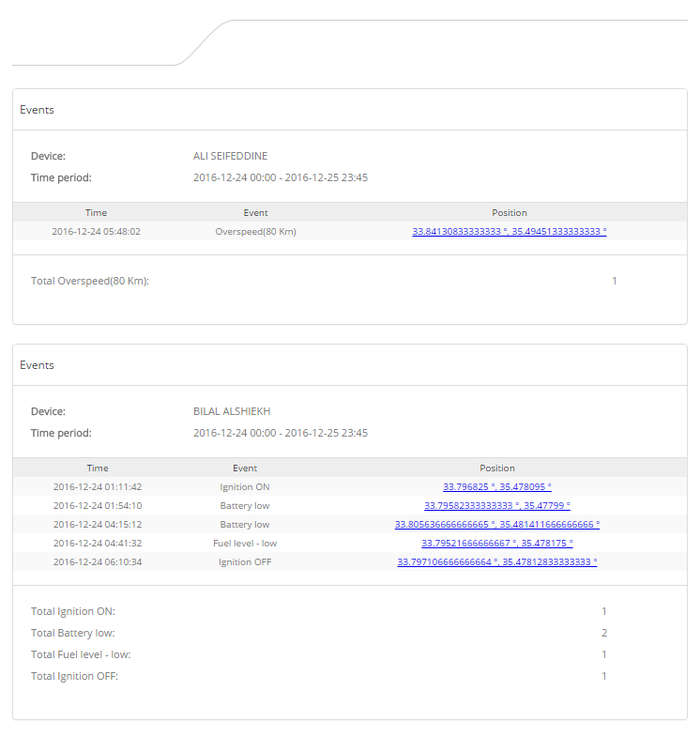Click the Position column header in ALI SEIFEDDINE table
Image resolution: width=700 pixels, height=737 pixels.
tap(510, 212)
